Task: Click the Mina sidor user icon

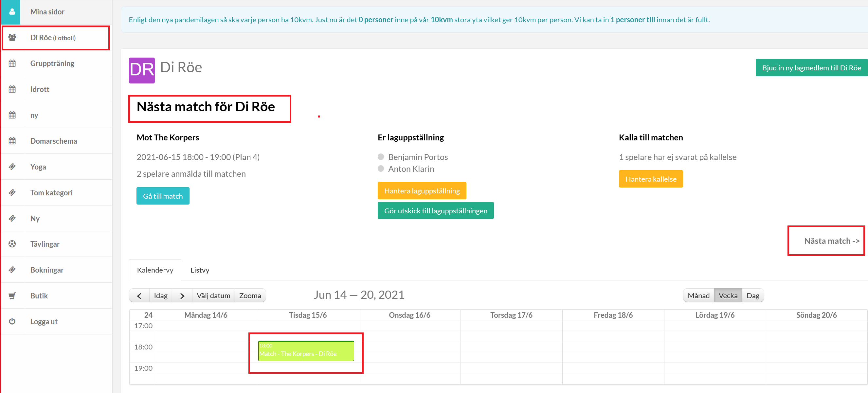Action: (12, 12)
